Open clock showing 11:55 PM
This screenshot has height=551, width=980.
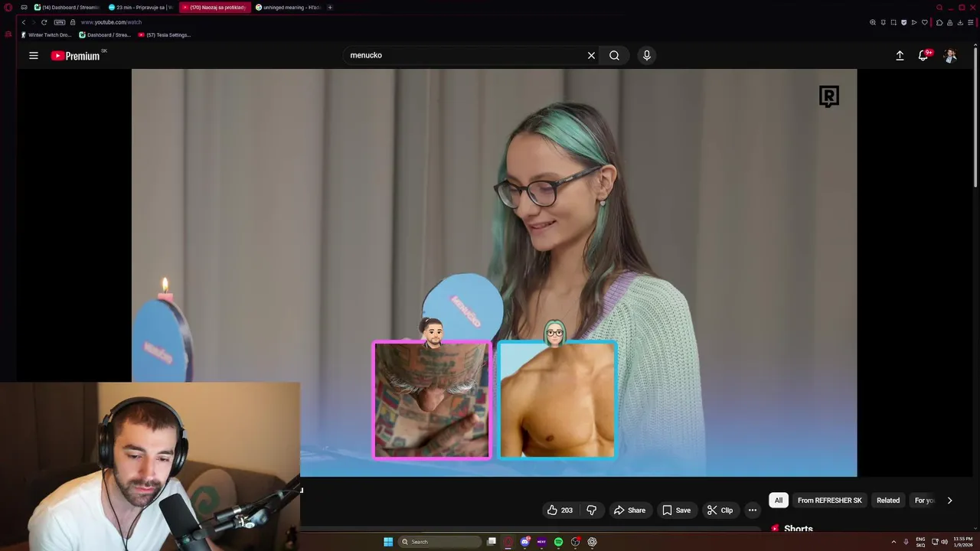(x=962, y=542)
